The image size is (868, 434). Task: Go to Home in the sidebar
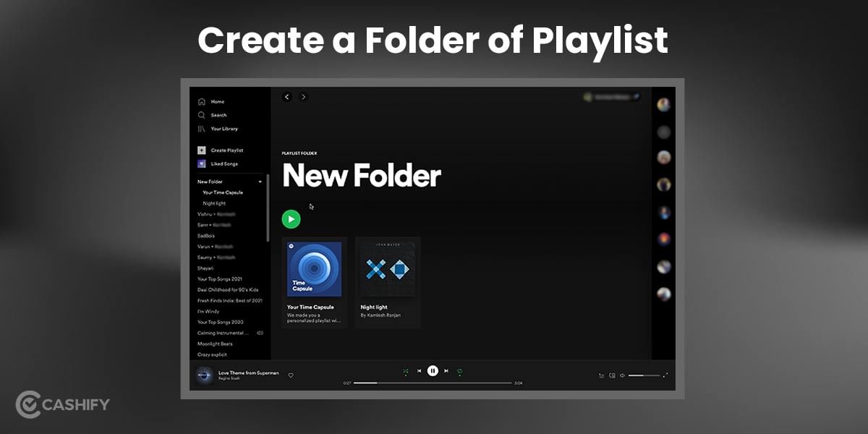tap(211, 102)
